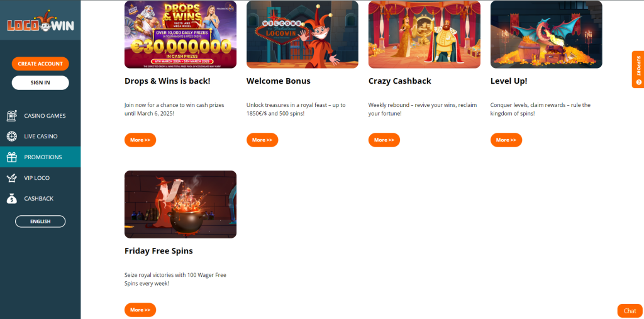The height and width of the screenshot is (319, 644).
Task: Open the Support side tab
Action: (x=638, y=69)
